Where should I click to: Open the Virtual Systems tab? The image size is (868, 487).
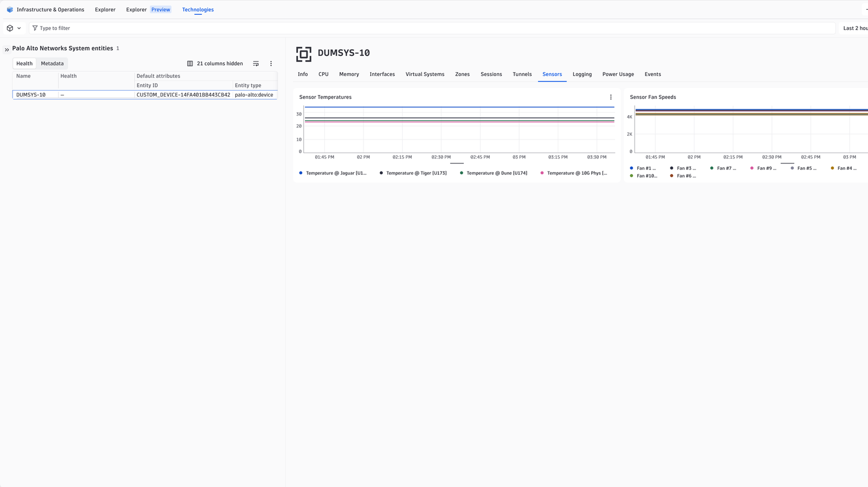425,74
